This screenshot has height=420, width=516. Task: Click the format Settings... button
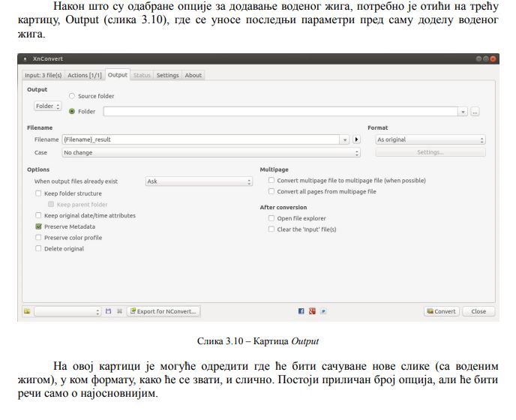[430, 152]
